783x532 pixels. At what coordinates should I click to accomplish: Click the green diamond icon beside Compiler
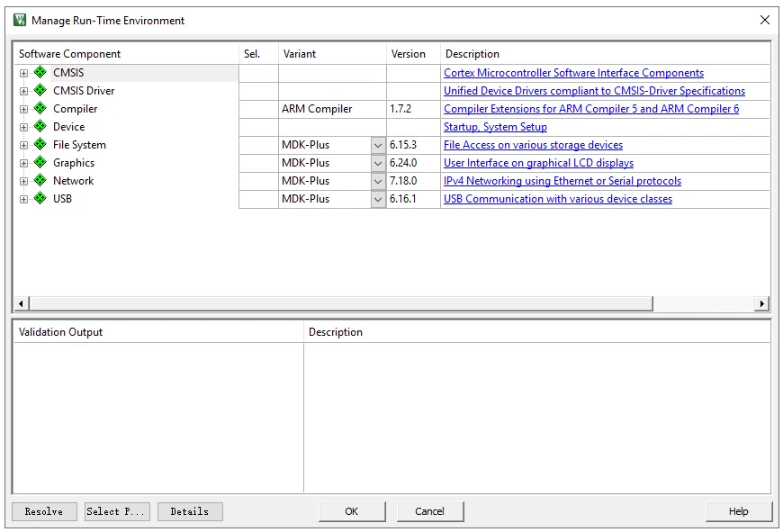40,108
